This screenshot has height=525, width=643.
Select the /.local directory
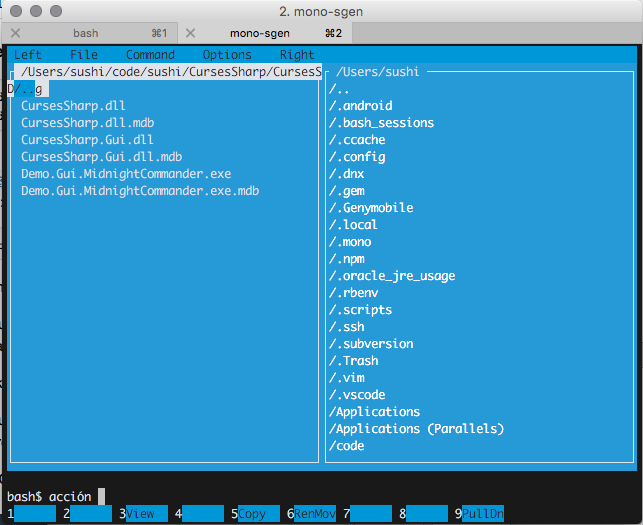353,225
